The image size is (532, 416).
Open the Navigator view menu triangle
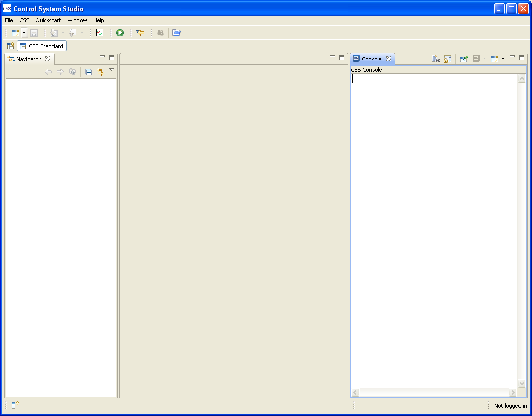[112, 70]
